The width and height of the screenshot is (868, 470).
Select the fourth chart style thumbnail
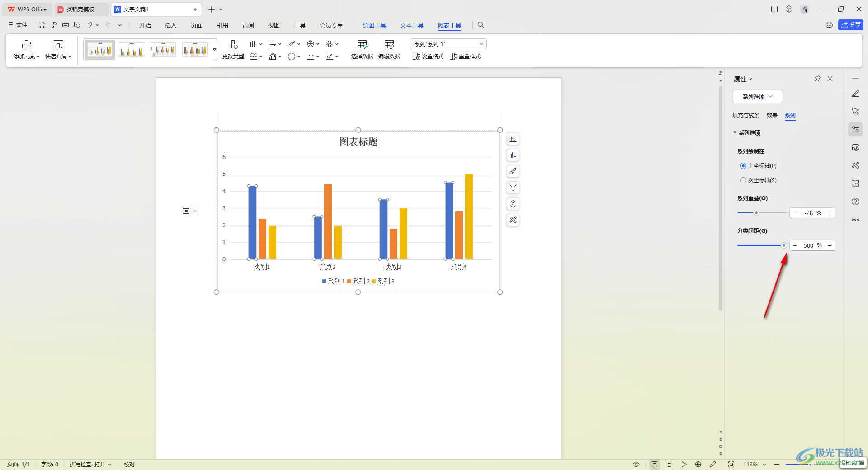195,50
